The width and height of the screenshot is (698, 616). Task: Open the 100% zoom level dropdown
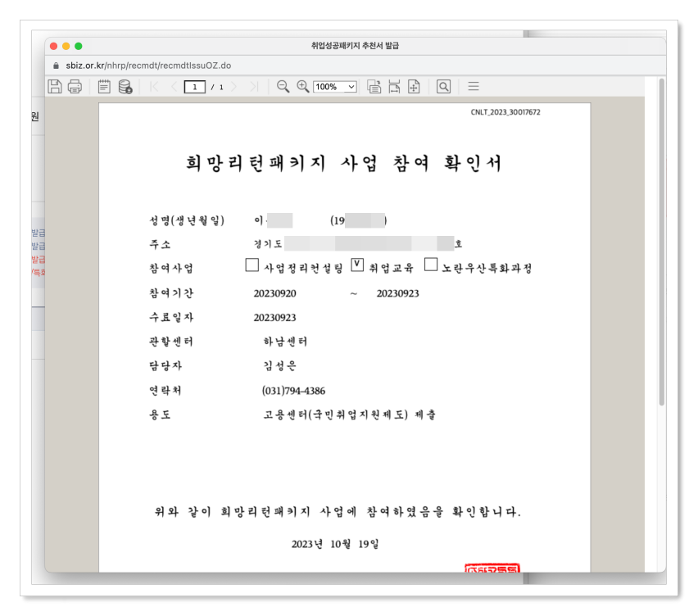[x=334, y=86]
